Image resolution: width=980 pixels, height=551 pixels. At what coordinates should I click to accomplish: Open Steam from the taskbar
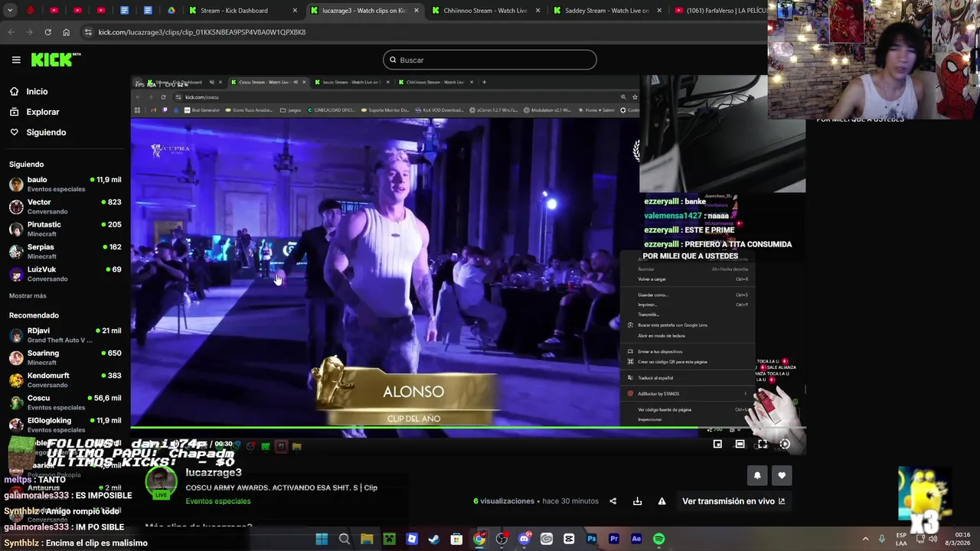[434, 539]
